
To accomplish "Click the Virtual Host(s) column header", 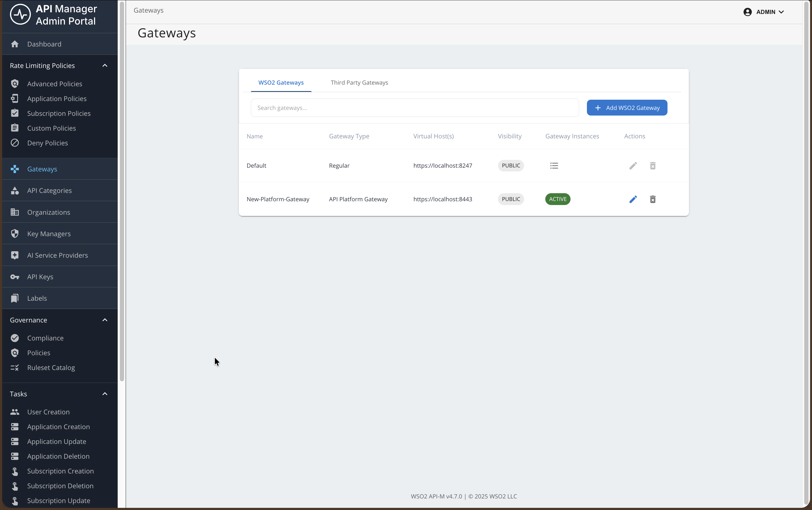I will click(433, 136).
